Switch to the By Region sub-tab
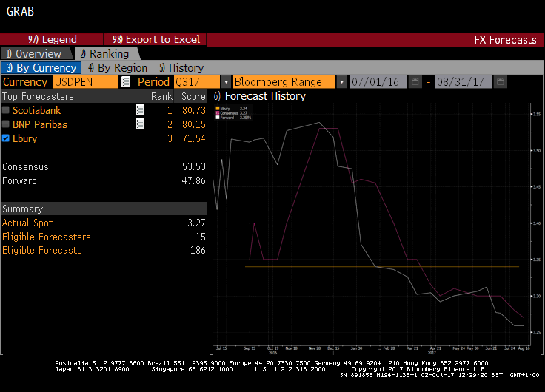Screen dimensions: 545x392 click(118, 68)
